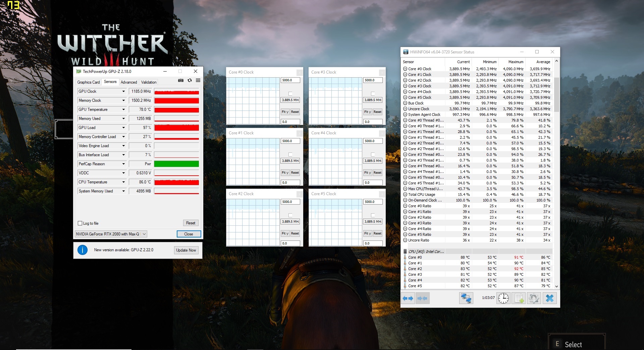This screenshot has width=644, height=350.
Task: Click the clock icon to reset HWiNFO timer
Action: (x=503, y=298)
